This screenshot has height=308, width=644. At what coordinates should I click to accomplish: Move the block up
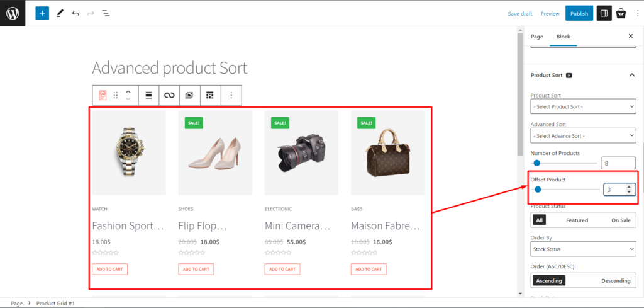point(128,92)
